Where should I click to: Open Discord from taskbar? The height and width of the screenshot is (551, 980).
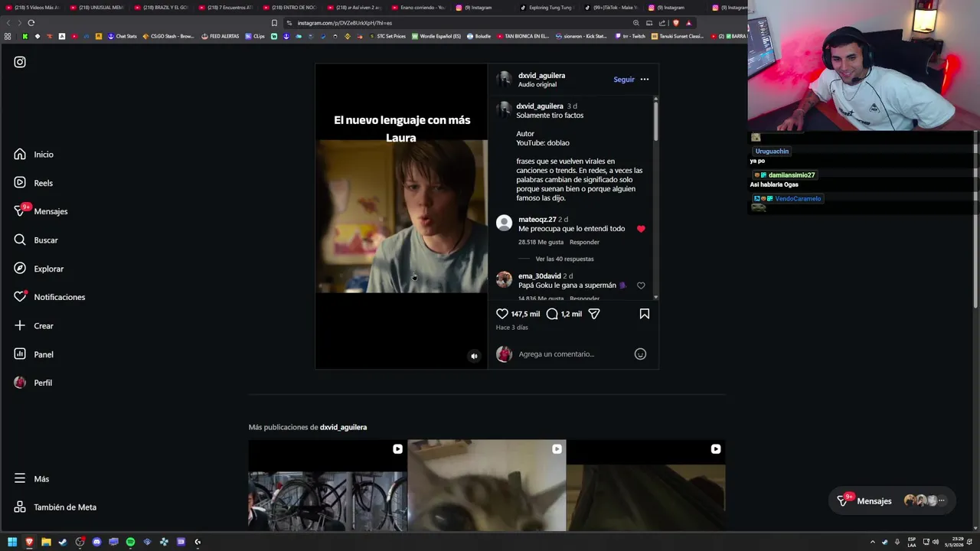(96, 542)
